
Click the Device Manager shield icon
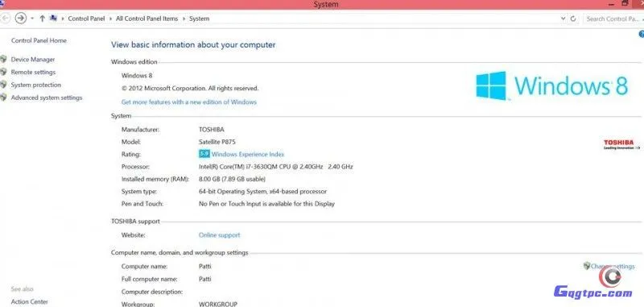point(4,59)
